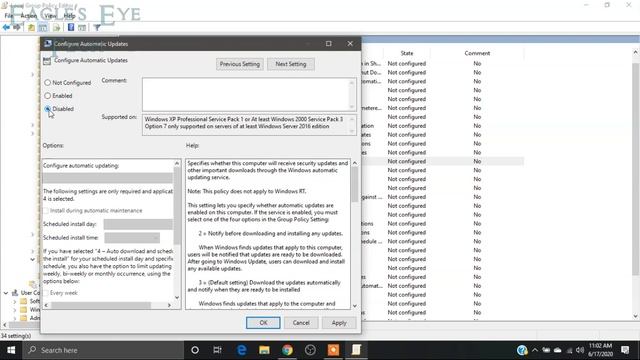Screen dimensions: 640x360
Task: Click the Export List toolbar icon
Action: tap(56, 27)
